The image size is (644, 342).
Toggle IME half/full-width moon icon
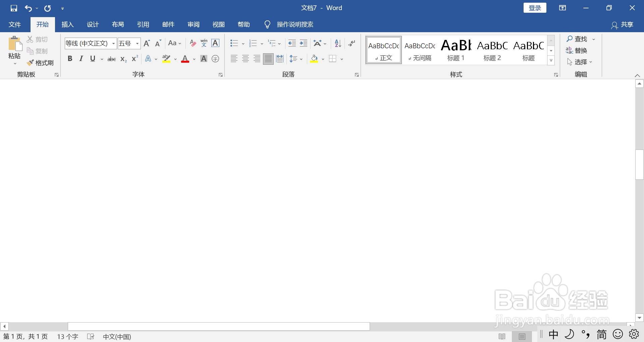coord(570,334)
